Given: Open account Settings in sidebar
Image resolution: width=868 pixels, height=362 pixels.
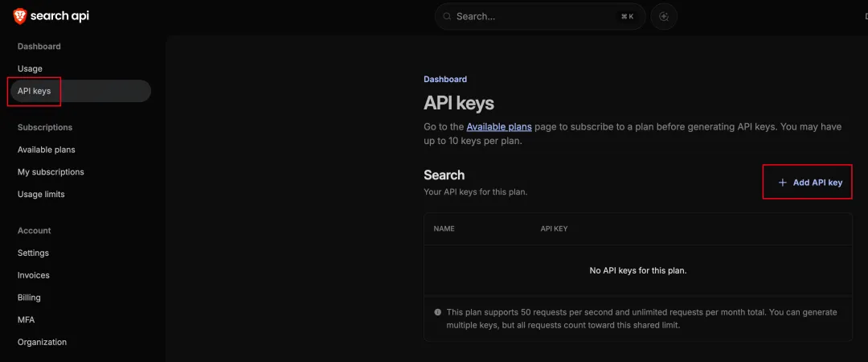Looking at the screenshot, I should pos(33,253).
